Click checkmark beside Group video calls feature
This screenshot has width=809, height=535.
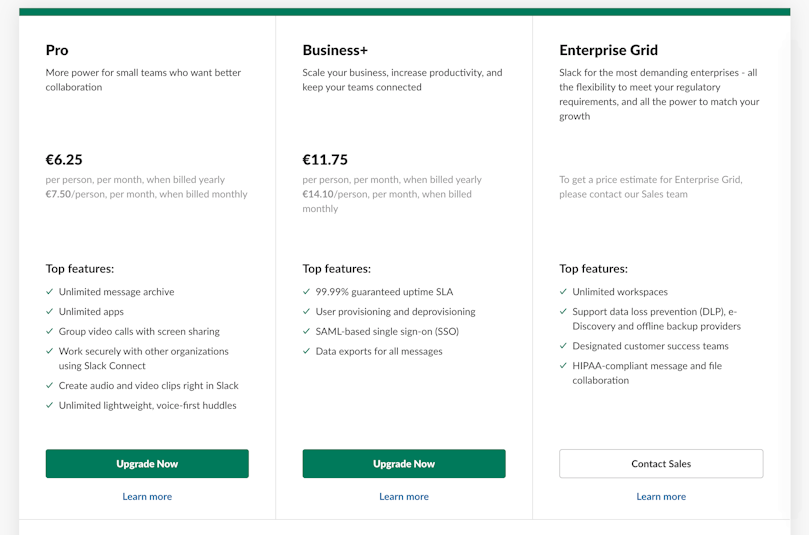pos(50,331)
